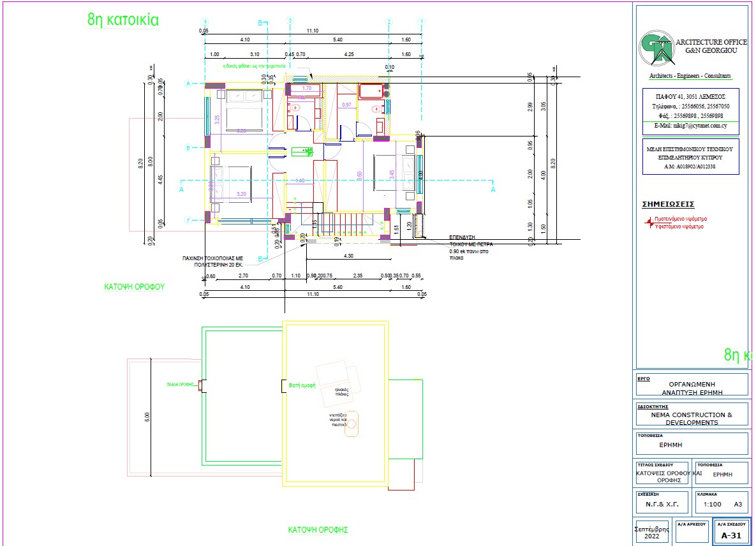Viewport: 756px width, 546px height.
Task: Click 'ARCHITECTURE OFFICE G&N GEORGIOU' heading
Action: tap(711, 47)
